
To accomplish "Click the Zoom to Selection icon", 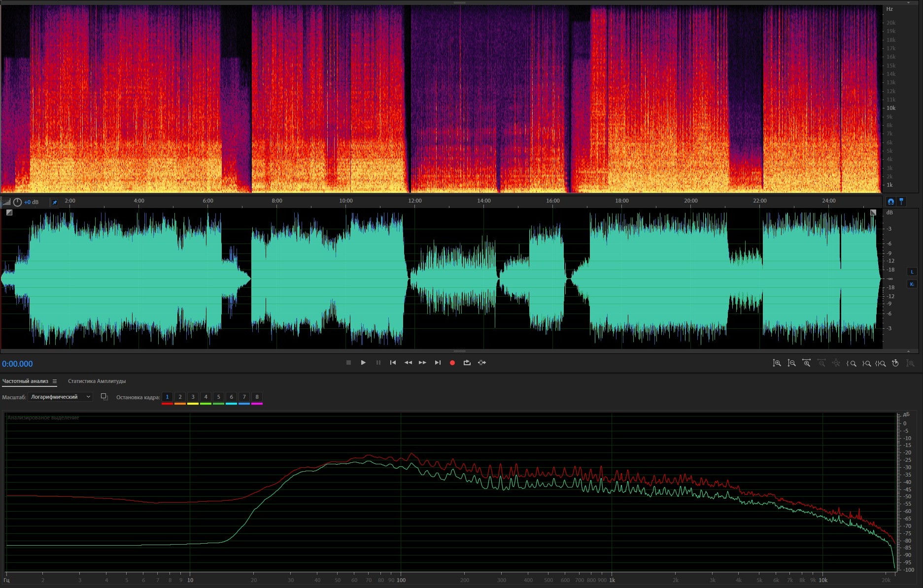I will 881,363.
